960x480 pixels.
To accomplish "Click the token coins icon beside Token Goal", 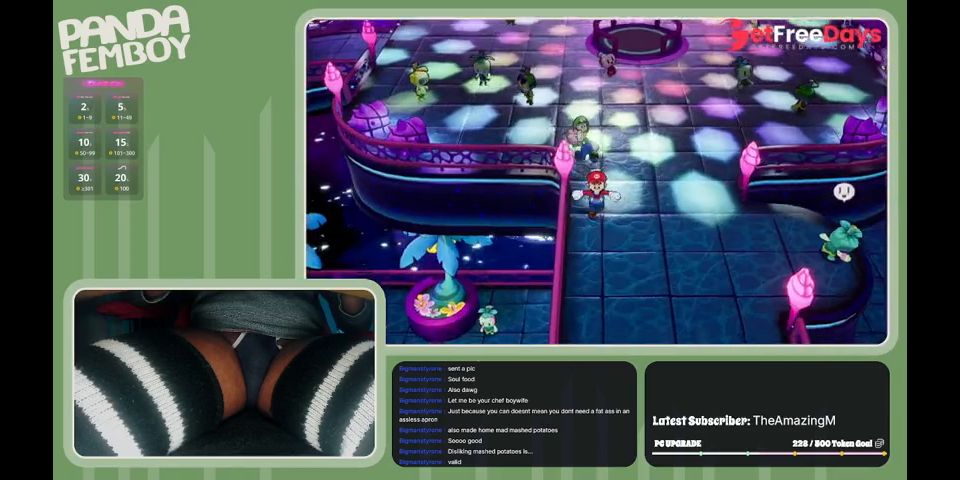I will click(880, 443).
